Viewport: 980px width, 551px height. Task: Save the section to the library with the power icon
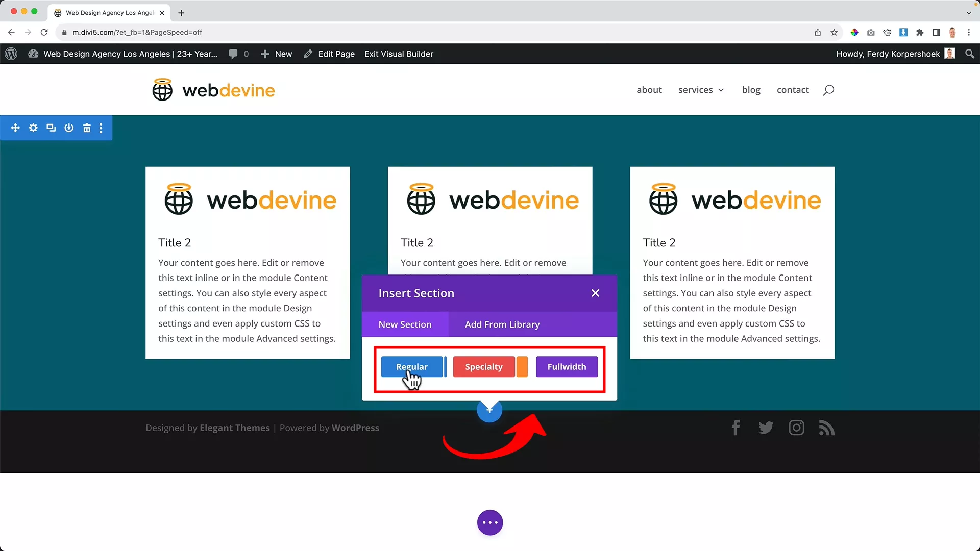pyautogui.click(x=69, y=128)
